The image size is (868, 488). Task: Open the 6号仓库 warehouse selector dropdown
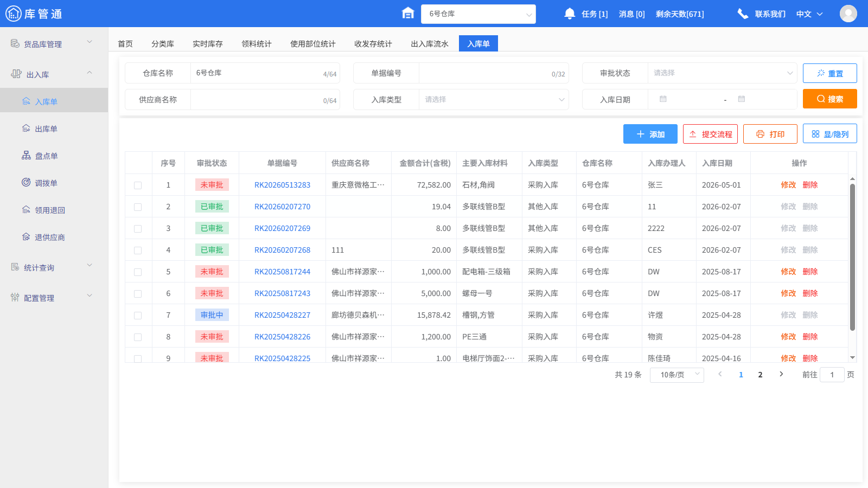pos(478,14)
